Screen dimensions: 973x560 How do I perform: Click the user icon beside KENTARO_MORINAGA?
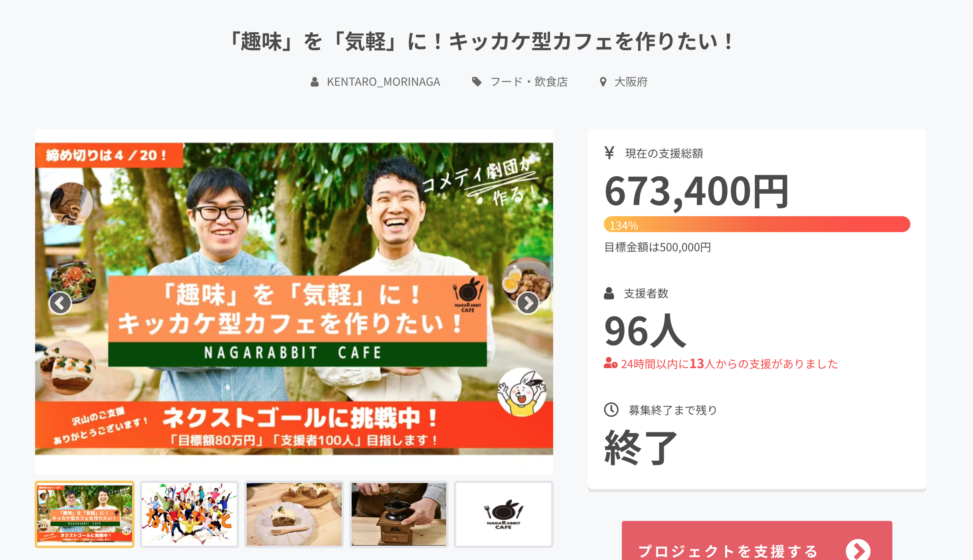coord(314,82)
